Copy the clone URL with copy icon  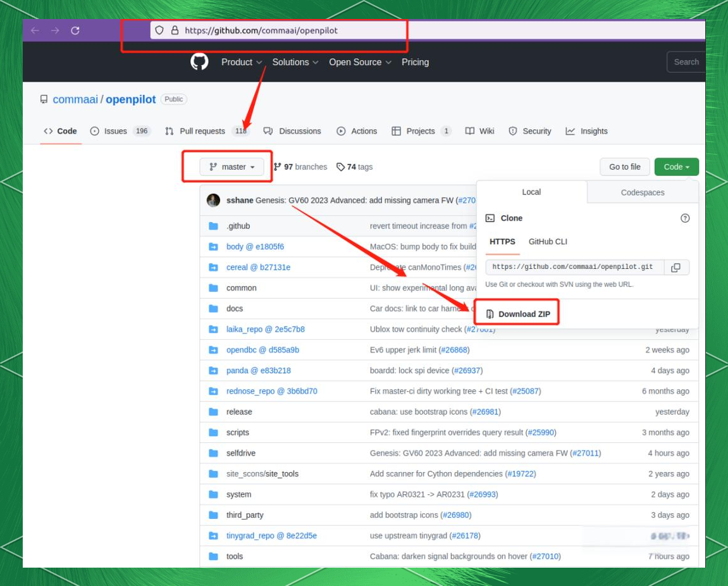[x=676, y=268]
